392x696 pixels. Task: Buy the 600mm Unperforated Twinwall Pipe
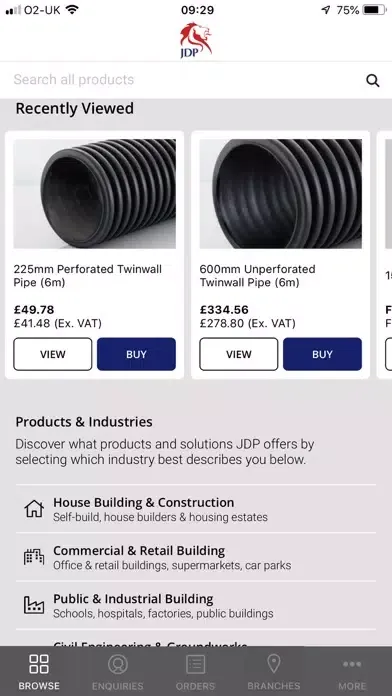pos(322,354)
